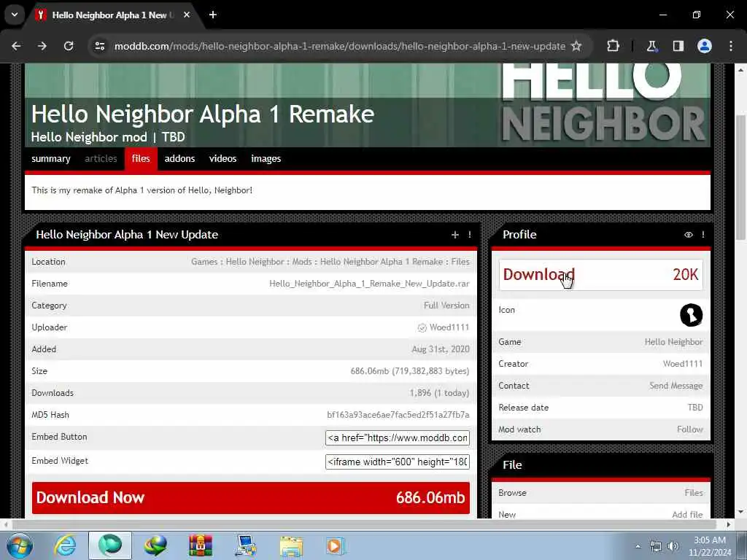Open the files tab

click(141, 158)
